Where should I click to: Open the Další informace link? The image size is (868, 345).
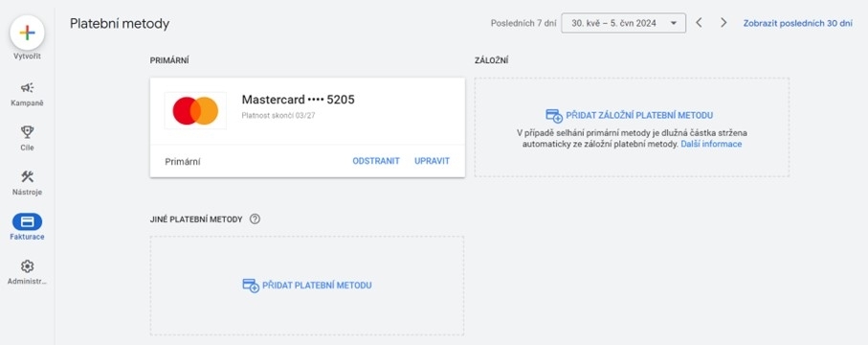pyautogui.click(x=711, y=144)
